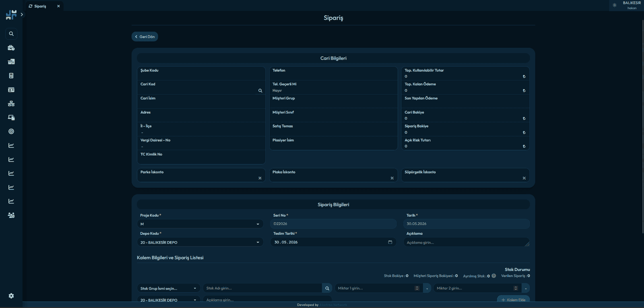Open the users with gear sidebar icon

click(x=11, y=215)
